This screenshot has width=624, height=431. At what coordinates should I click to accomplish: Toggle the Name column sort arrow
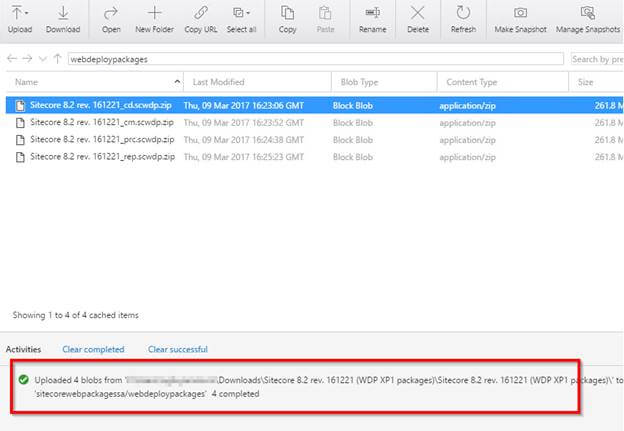(x=177, y=82)
